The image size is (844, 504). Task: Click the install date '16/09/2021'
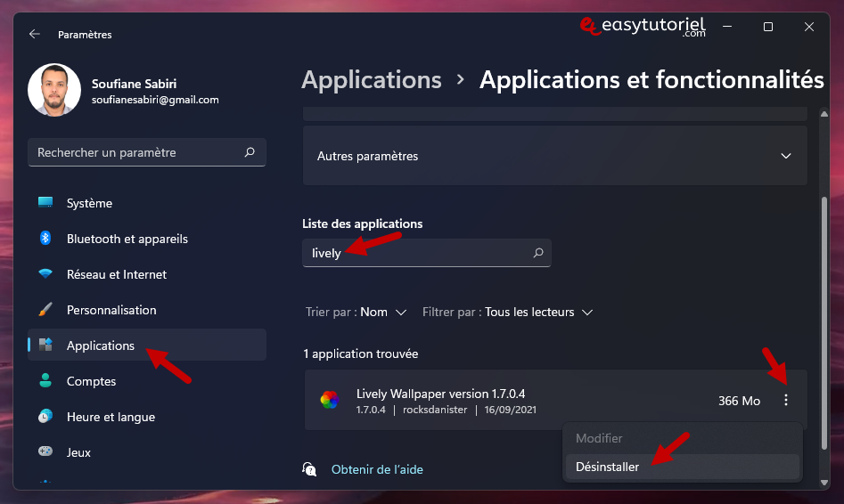(x=511, y=410)
